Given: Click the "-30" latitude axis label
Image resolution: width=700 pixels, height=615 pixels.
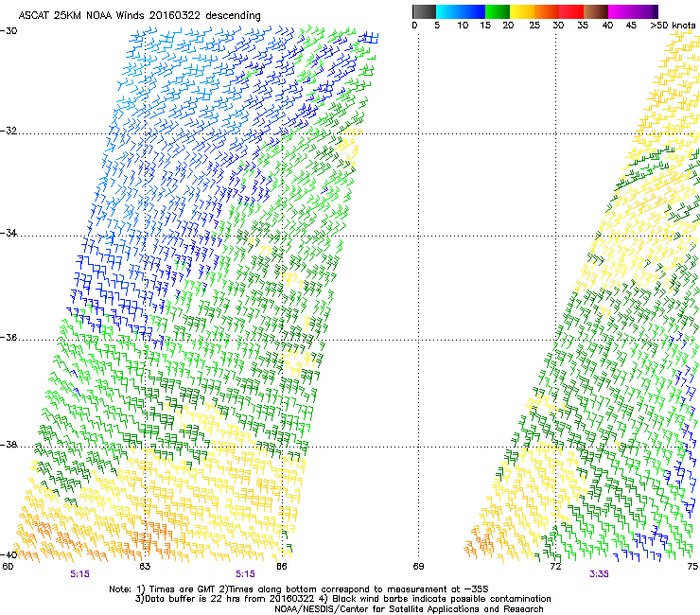Looking at the screenshot, I should (x=9, y=31).
